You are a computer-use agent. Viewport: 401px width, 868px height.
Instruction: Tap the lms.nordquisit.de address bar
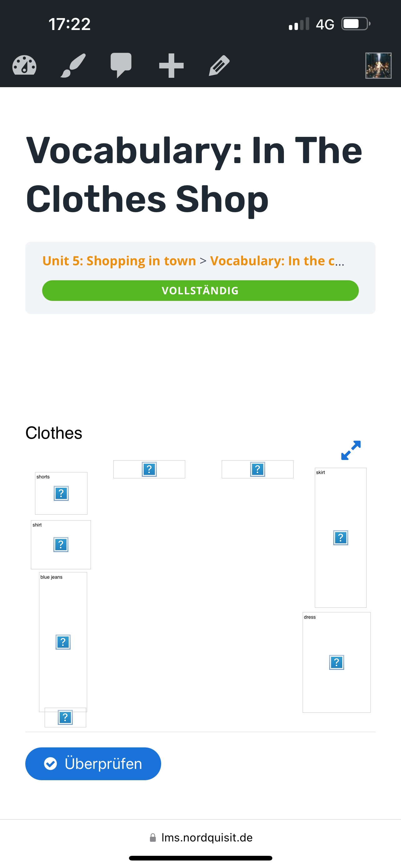coord(201,837)
